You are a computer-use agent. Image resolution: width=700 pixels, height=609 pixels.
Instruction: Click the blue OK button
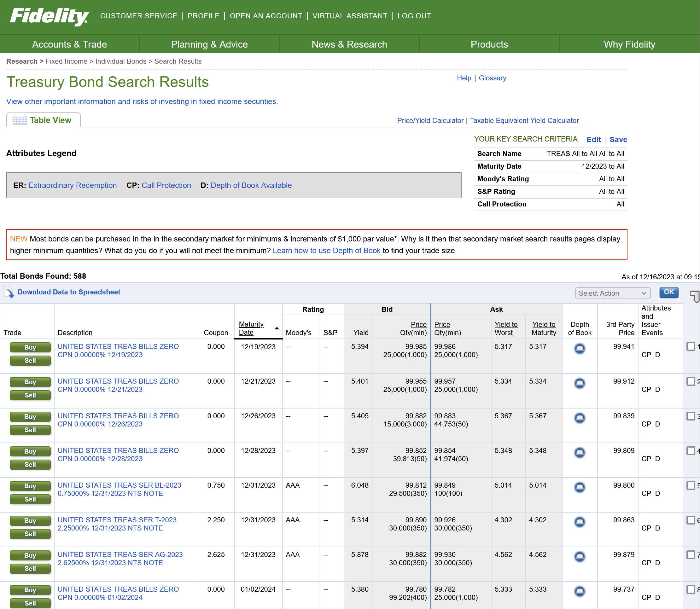(x=668, y=292)
